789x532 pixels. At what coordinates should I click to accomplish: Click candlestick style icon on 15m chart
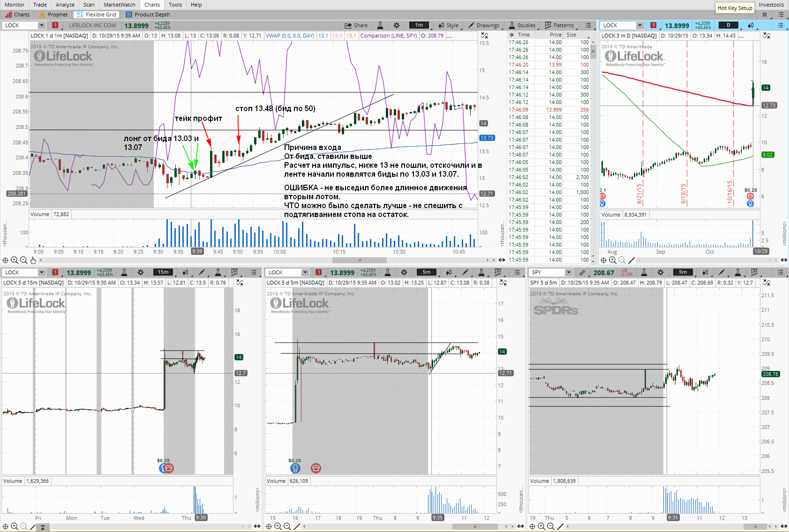[x=186, y=272]
